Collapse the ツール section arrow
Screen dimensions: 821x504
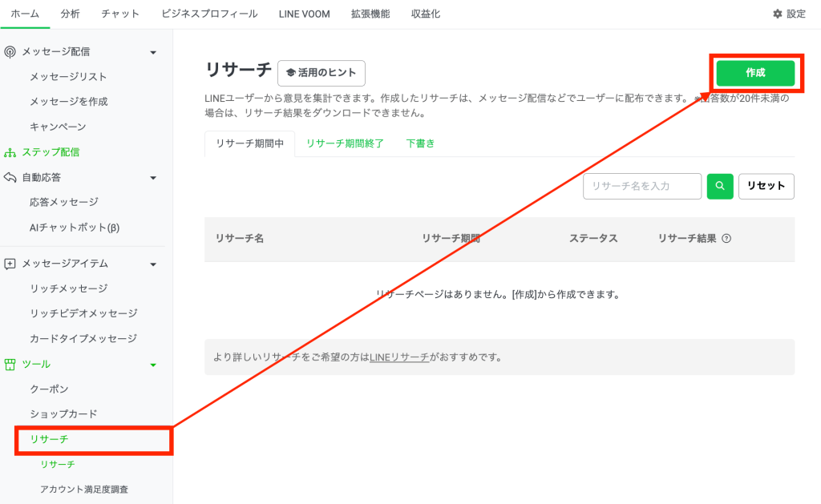click(x=153, y=365)
